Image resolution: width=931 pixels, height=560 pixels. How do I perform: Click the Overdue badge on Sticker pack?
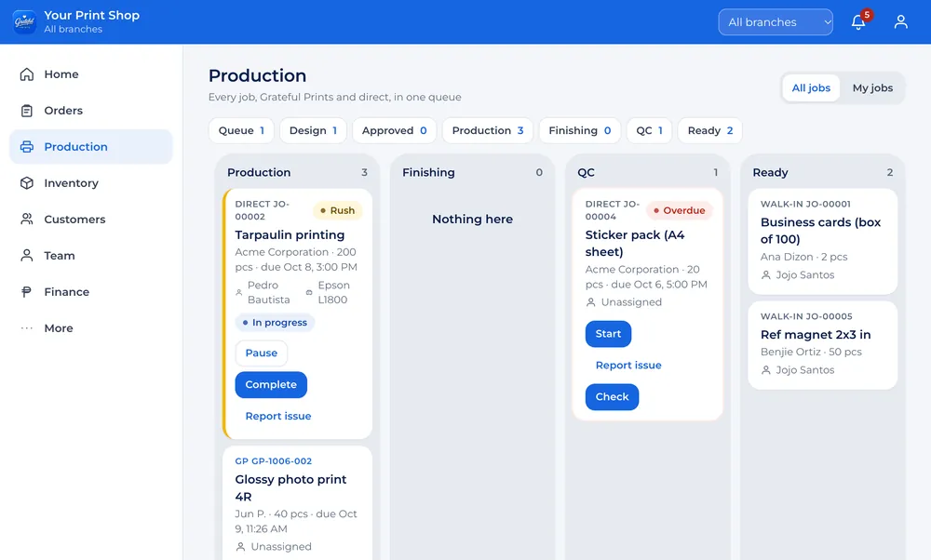pyautogui.click(x=680, y=210)
